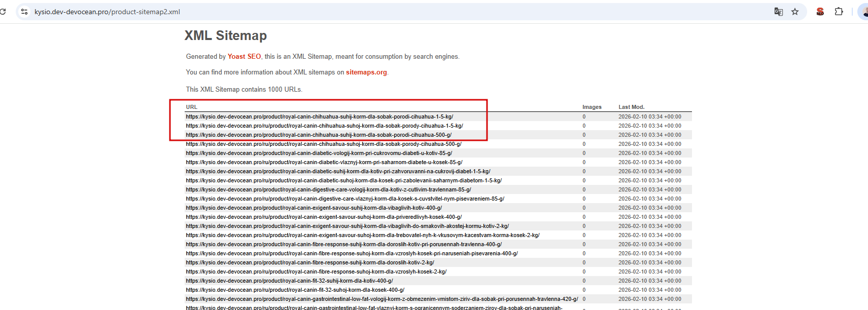868x310 pixels.
Task: Open the exigent-savour akostej-kormu-kotiv-2-kg URL
Action: point(348,226)
